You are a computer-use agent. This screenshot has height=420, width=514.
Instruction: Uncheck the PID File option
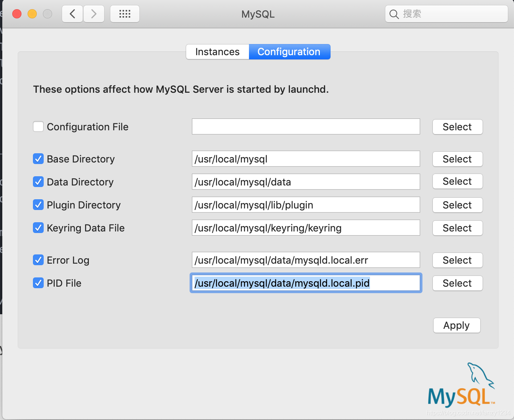pos(38,283)
